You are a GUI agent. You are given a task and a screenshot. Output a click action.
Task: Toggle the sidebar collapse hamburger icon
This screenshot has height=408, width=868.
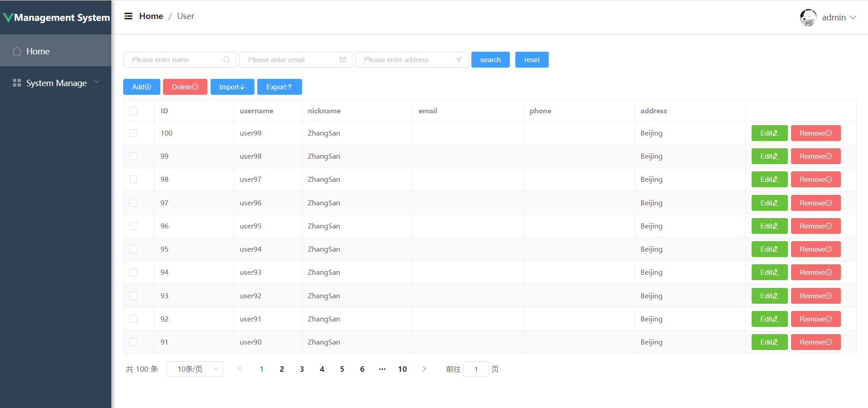pyautogui.click(x=129, y=16)
